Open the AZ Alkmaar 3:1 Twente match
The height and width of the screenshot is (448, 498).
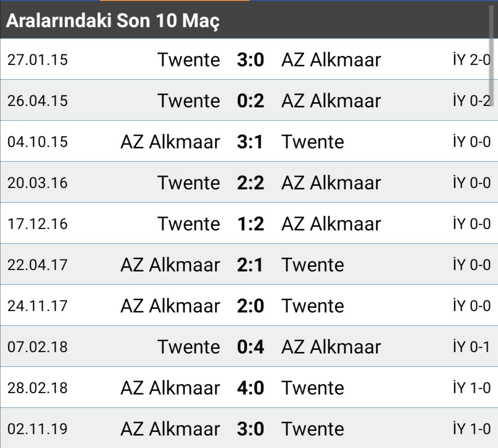point(249,141)
